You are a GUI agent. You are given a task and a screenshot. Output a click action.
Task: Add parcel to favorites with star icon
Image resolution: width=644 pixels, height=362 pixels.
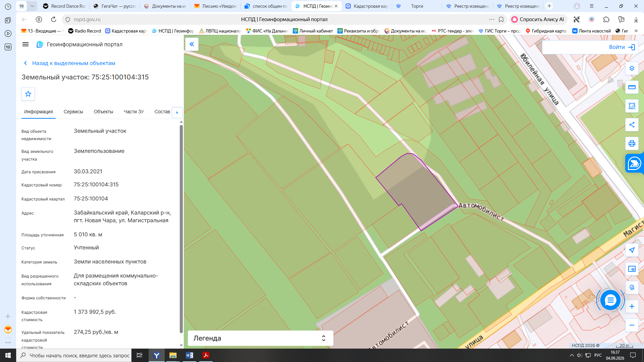[28, 94]
